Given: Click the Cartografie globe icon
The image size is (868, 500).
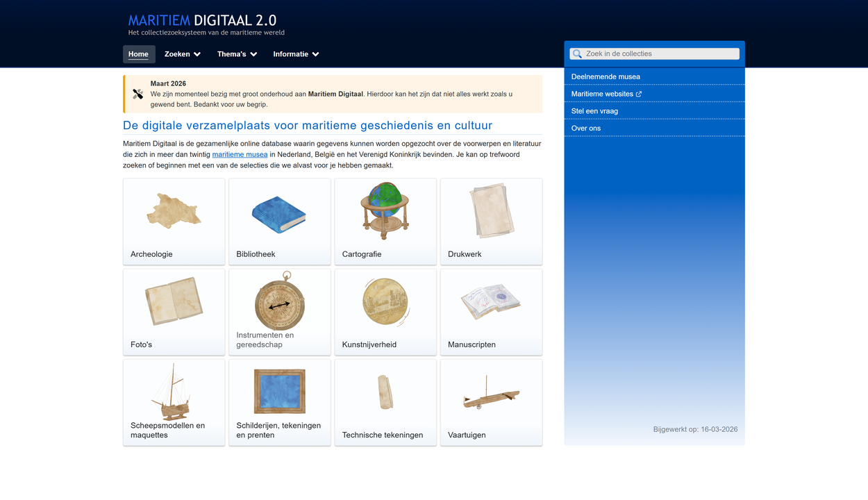Looking at the screenshot, I should [x=385, y=212].
